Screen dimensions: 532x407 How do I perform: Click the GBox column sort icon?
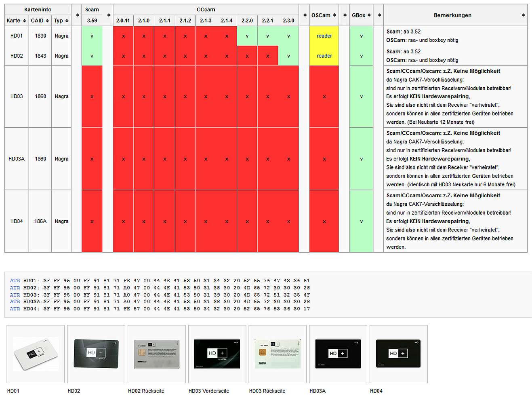tap(369, 15)
